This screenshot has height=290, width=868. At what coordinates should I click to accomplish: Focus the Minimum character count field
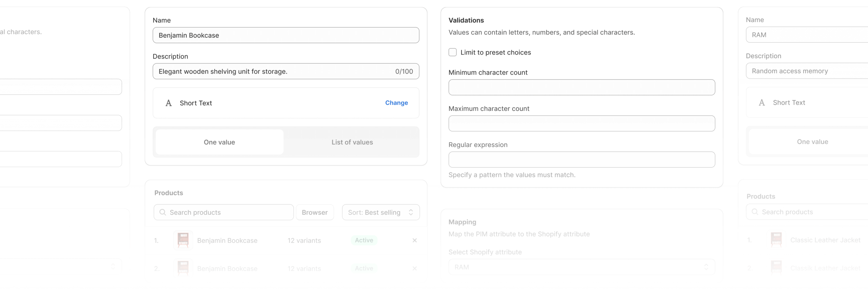pos(581,87)
